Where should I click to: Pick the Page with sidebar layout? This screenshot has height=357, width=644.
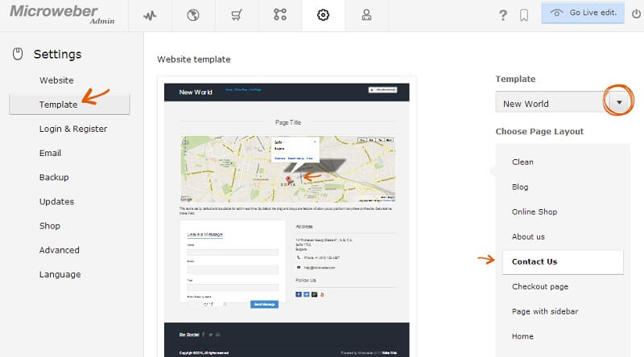[545, 311]
